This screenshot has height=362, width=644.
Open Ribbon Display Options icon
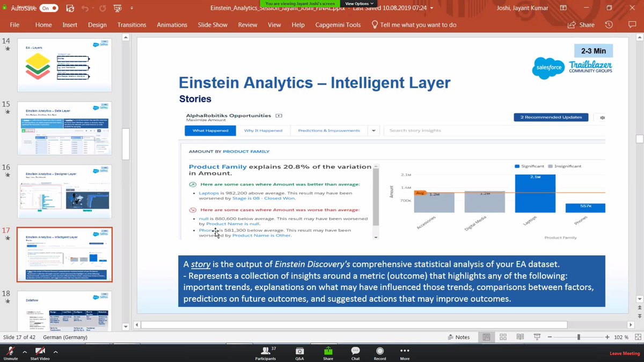tap(563, 8)
